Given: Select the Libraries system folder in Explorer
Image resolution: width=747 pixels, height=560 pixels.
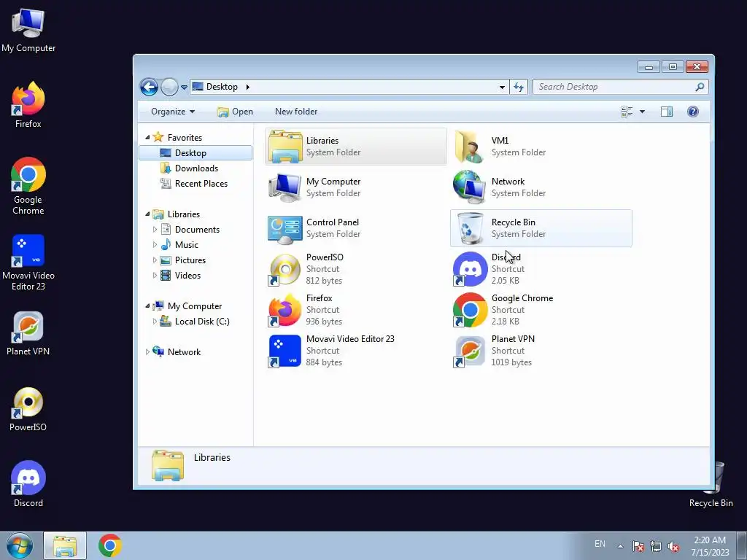Looking at the screenshot, I should point(355,146).
